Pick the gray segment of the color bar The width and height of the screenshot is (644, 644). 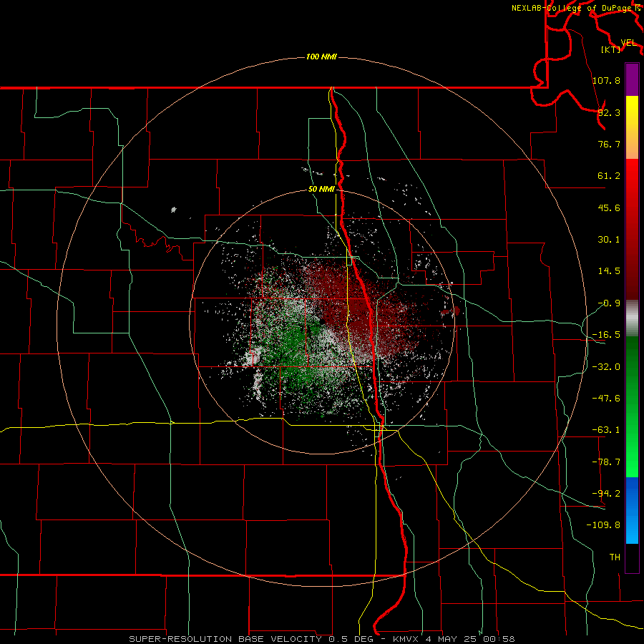tap(632, 318)
